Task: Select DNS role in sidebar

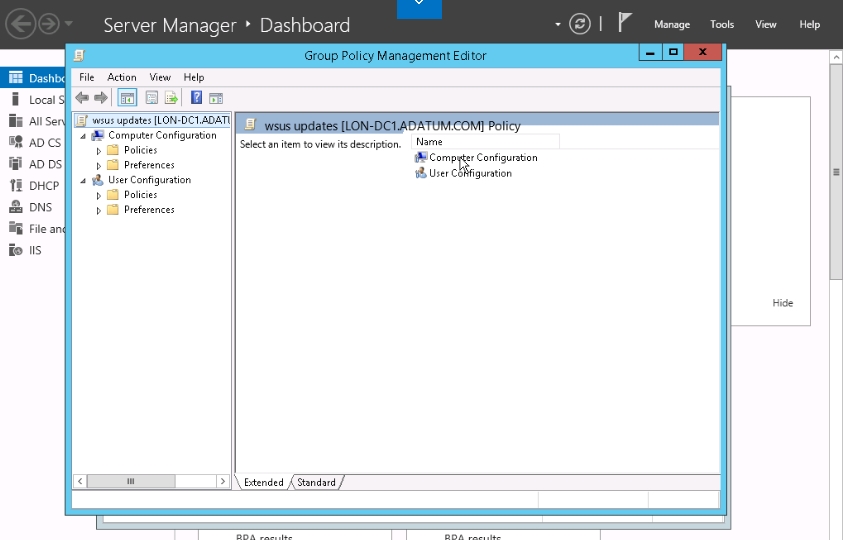Action: click(x=32, y=207)
